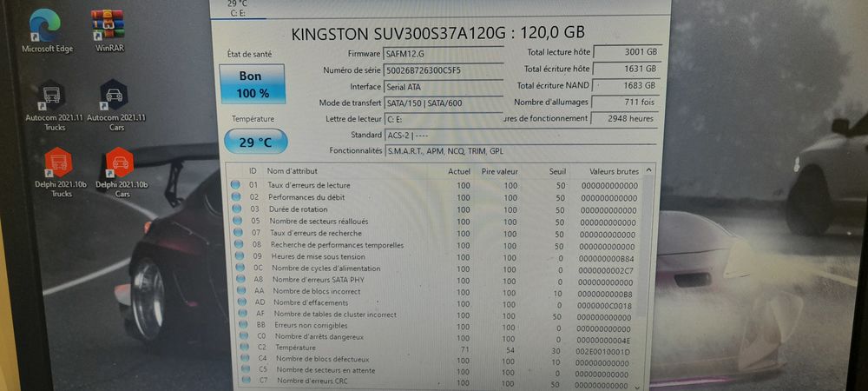Click raw value 002E0010001D
This screenshot has width=868, height=391.
tap(603, 352)
